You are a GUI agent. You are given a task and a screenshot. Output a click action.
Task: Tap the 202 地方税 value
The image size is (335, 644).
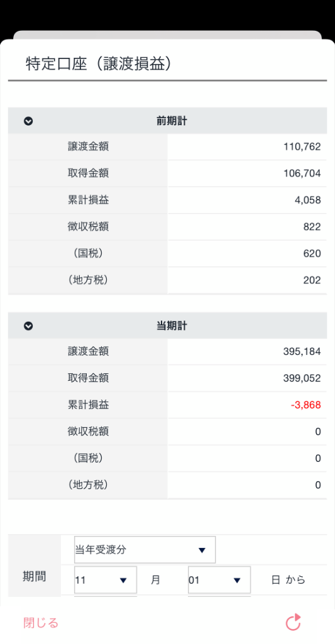[x=312, y=280]
